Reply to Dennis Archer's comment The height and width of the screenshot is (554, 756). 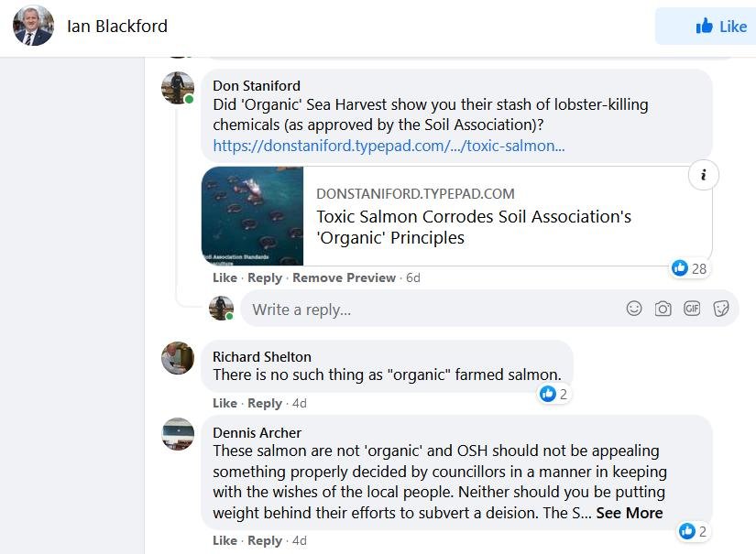coord(265,540)
